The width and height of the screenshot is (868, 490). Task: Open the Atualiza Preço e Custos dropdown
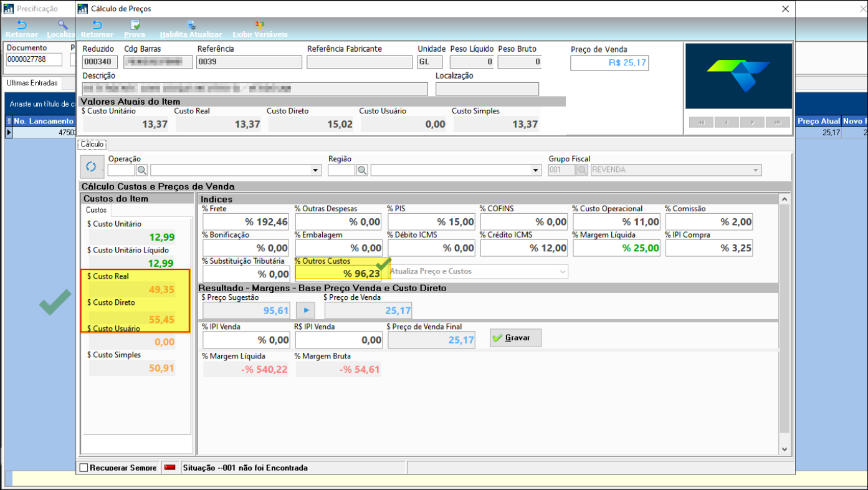pyautogui.click(x=563, y=272)
